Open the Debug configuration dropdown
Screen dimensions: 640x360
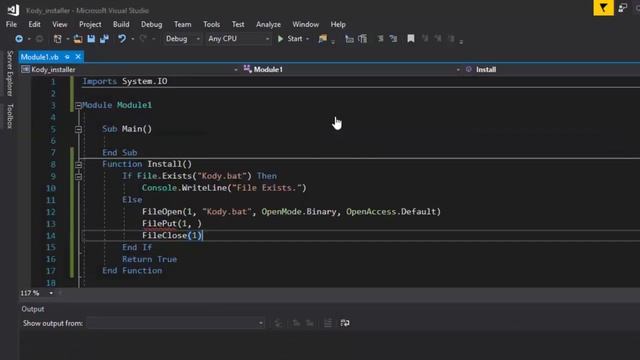click(x=198, y=39)
